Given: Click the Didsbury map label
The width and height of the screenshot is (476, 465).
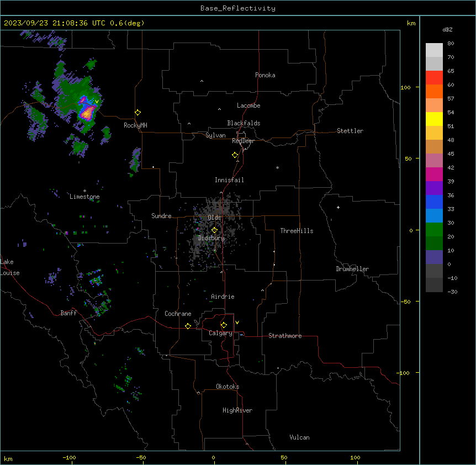Looking at the screenshot, I should click(211, 238).
